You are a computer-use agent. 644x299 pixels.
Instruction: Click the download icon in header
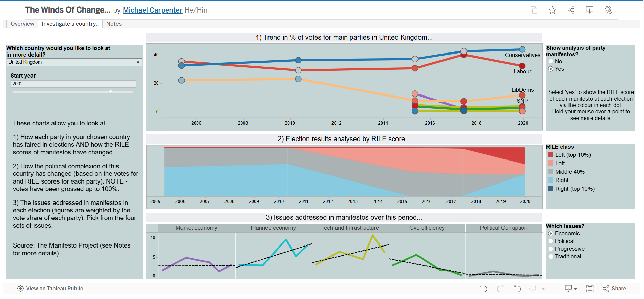click(589, 10)
